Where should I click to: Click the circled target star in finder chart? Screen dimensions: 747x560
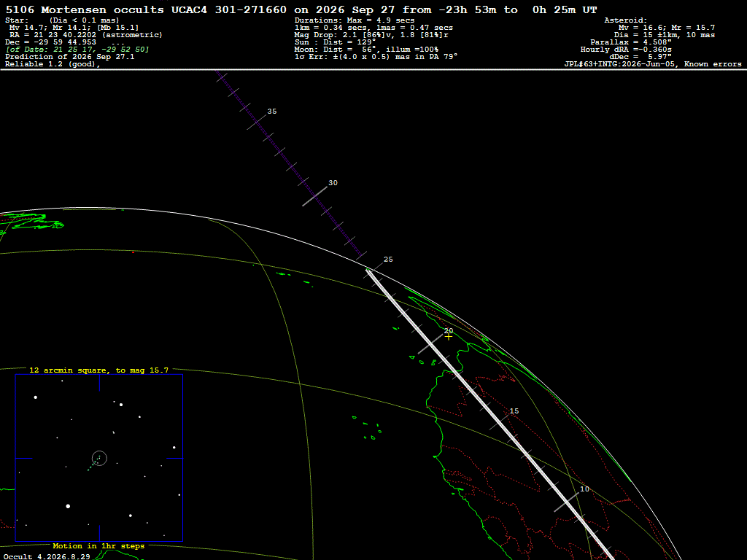pos(99,458)
